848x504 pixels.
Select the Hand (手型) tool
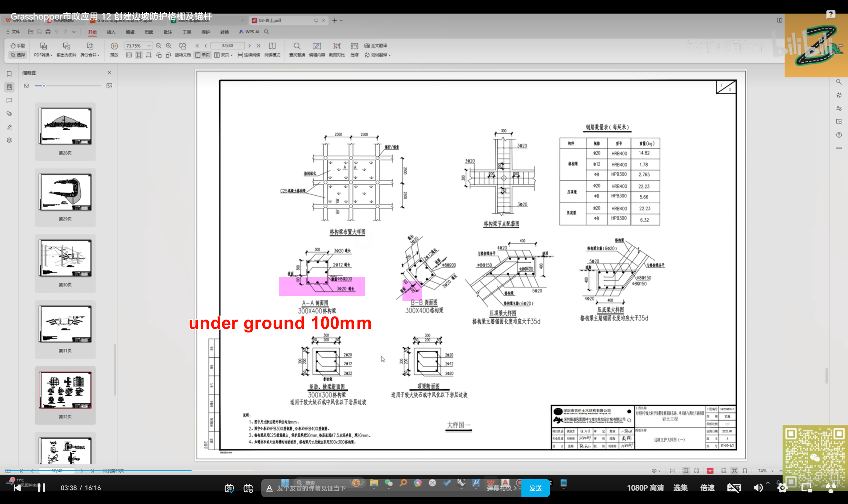(18, 45)
